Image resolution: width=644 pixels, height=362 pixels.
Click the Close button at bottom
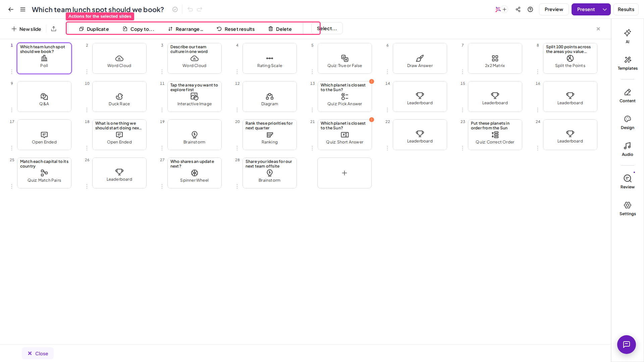[38, 353]
